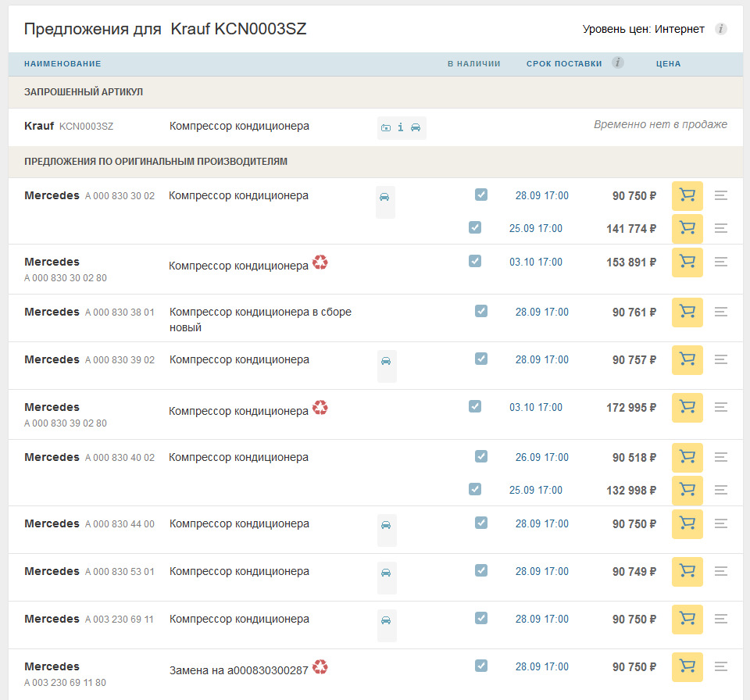Screen dimensions: 750x700
Task: Select Krauf KCN0003SZ article name
Action: tap(69, 127)
